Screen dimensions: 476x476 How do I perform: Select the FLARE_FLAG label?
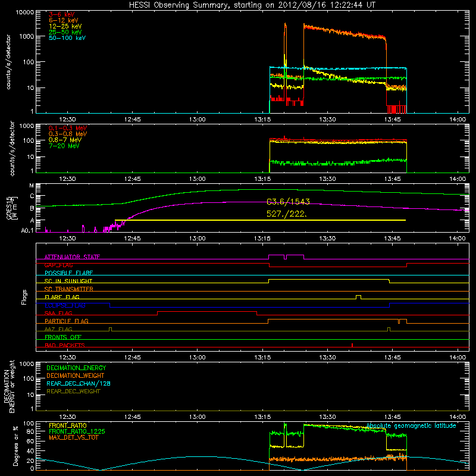(x=62, y=297)
